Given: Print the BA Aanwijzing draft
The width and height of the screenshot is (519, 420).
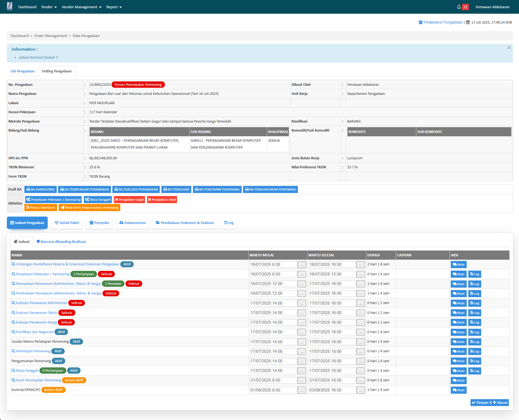Looking at the screenshot, I should point(41,189).
